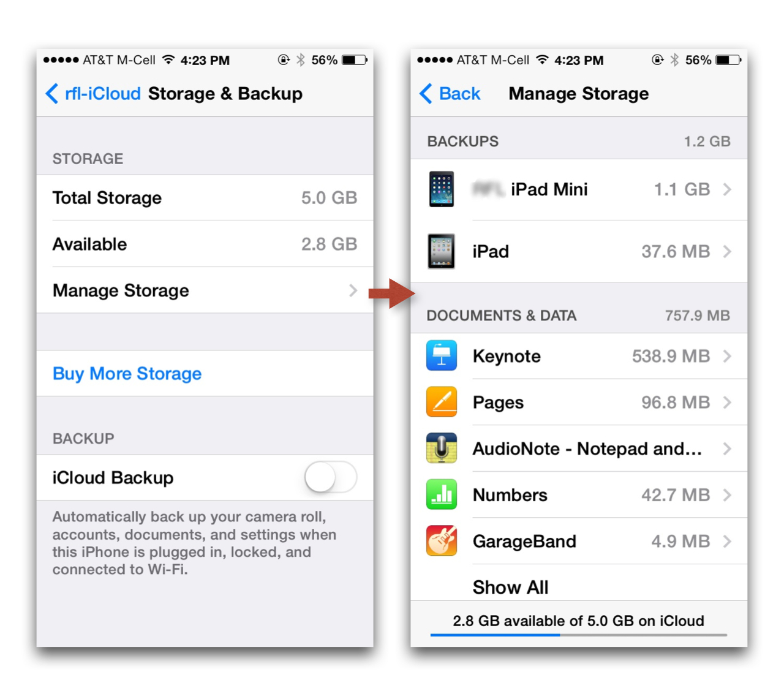Tap the Back navigation button
The image size is (784, 696).
coord(450,94)
